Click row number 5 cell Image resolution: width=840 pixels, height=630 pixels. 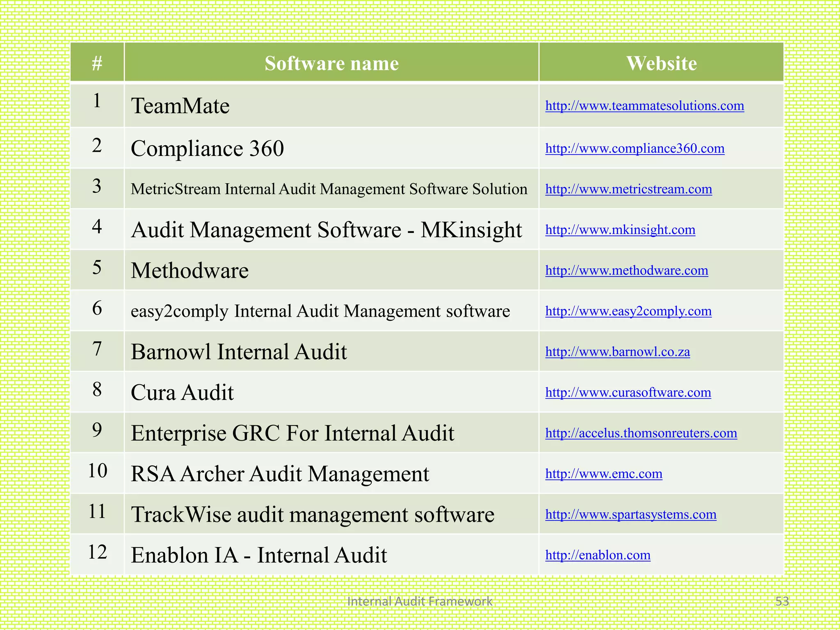[x=97, y=270]
